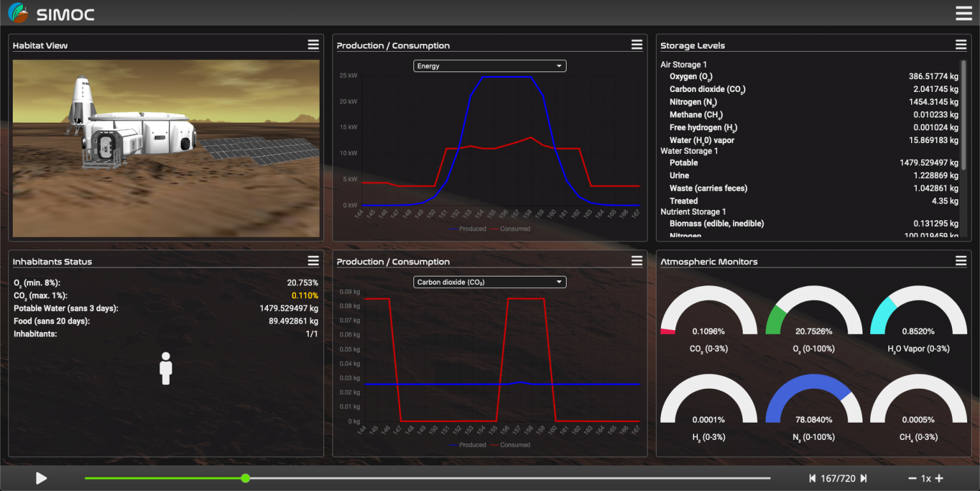Viewport: 980px width, 491px height.
Task: Decrease playback speed with minus button
Action: tap(912, 478)
